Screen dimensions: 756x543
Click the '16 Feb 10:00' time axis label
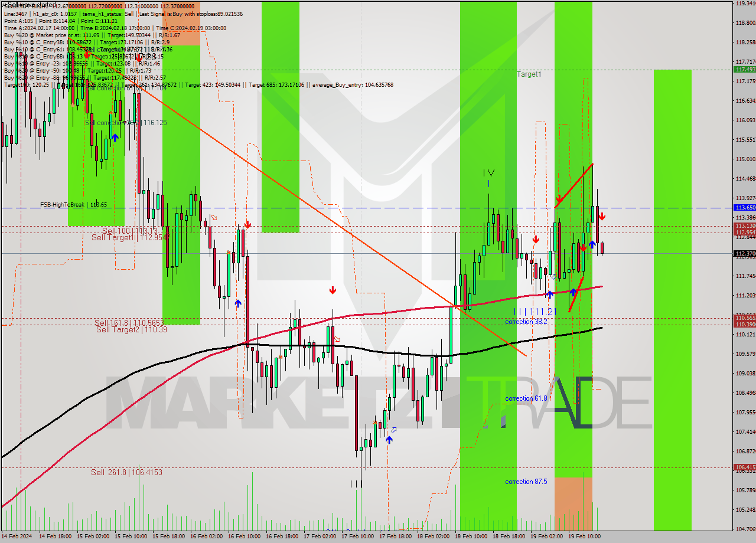(x=244, y=537)
